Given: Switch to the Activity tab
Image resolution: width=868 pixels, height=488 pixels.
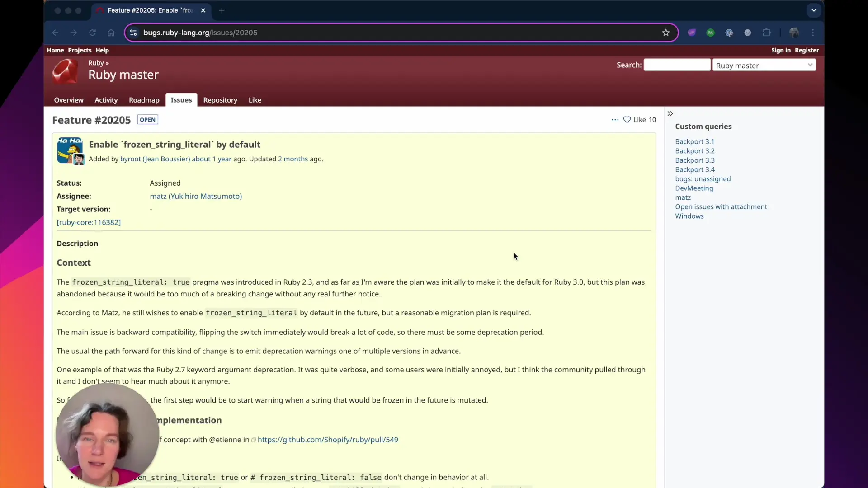Looking at the screenshot, I should 106,100.
